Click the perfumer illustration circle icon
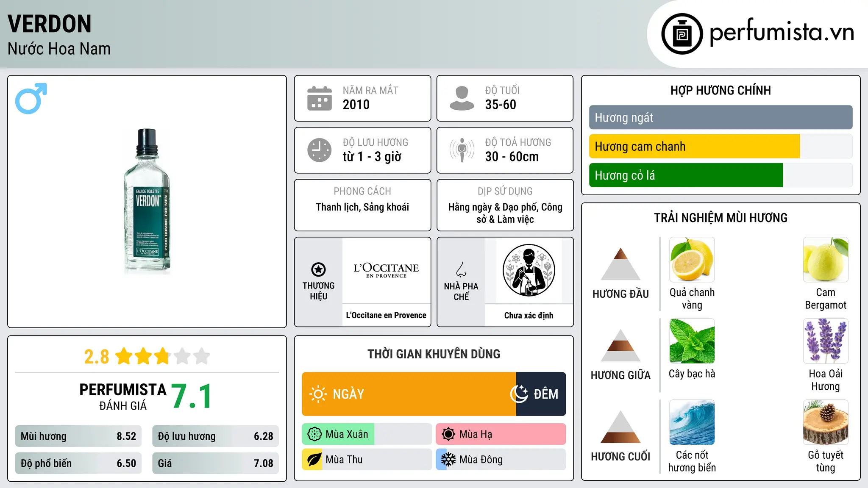The width and height of the screenshot is (868, 488). tap(529, 270)
